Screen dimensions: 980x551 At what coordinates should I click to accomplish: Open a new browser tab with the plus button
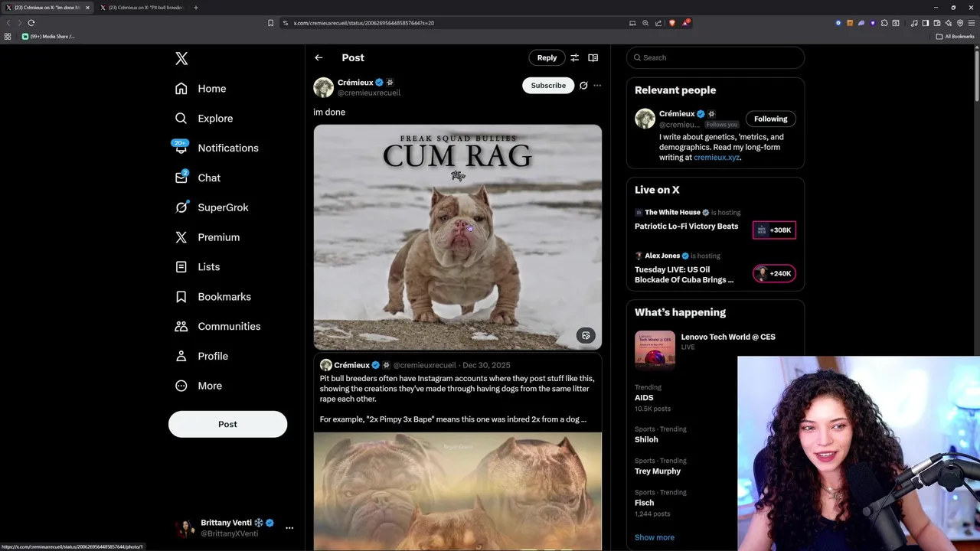[x=196, y=8]
